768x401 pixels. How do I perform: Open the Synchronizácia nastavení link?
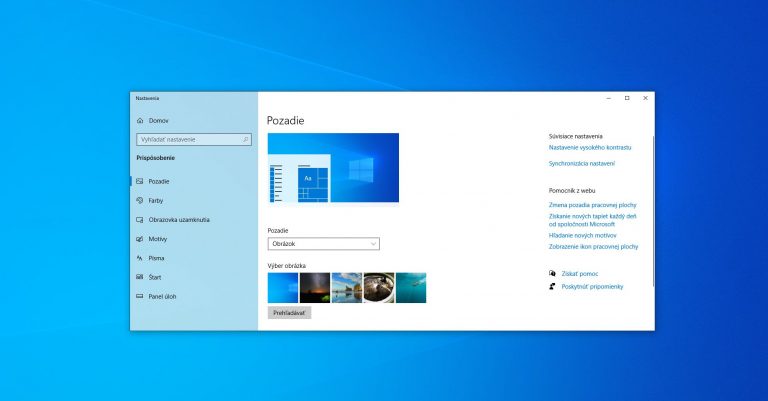click(581, 163)
